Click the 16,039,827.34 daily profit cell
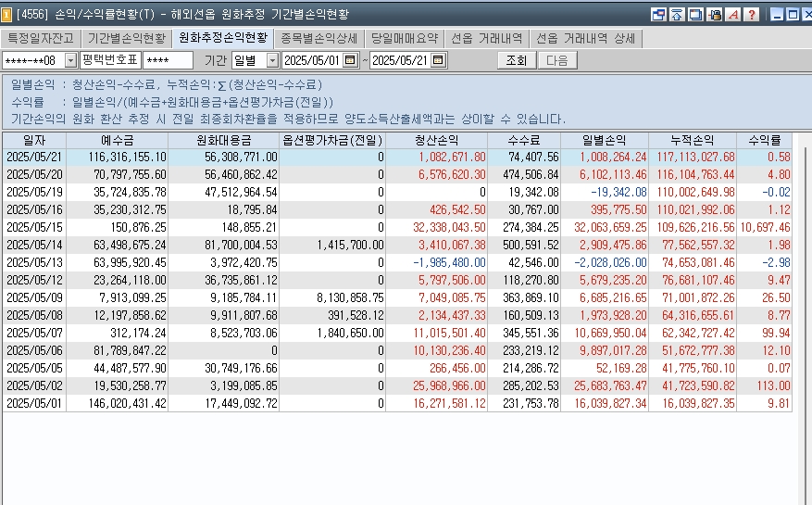Viewport: 812px width, 505px height. point(605,404)
